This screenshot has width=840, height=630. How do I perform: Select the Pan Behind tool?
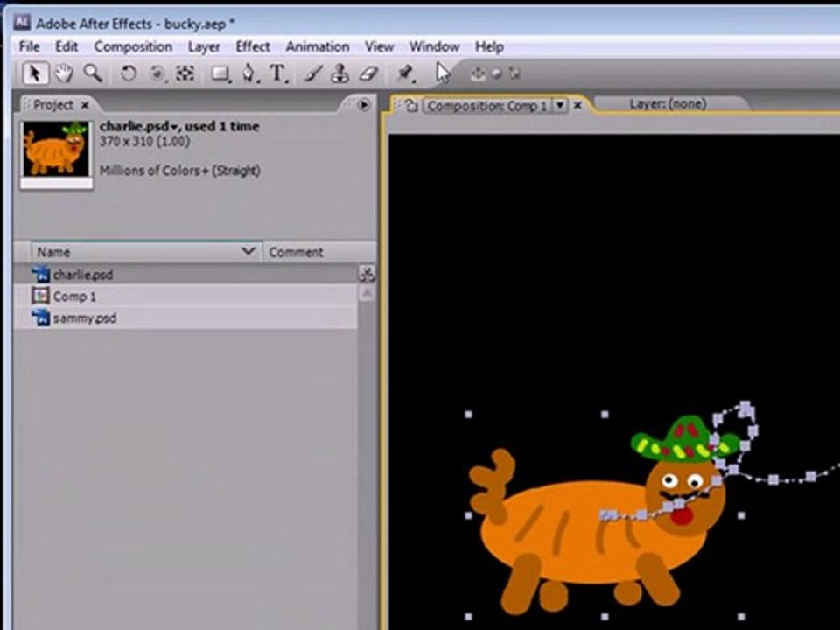tap(185, 73)
